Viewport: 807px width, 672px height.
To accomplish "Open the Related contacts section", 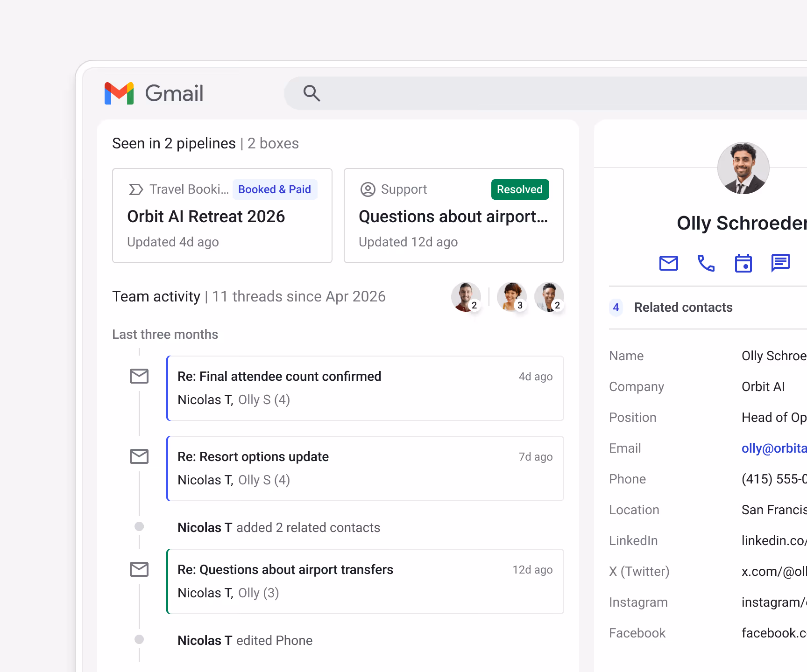I will point(708,308).
